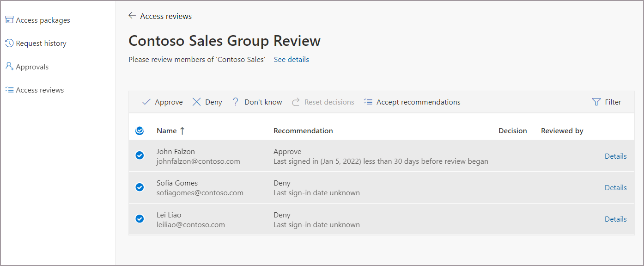Deselect the Lei Liao row checkbox

click(140, 219)
